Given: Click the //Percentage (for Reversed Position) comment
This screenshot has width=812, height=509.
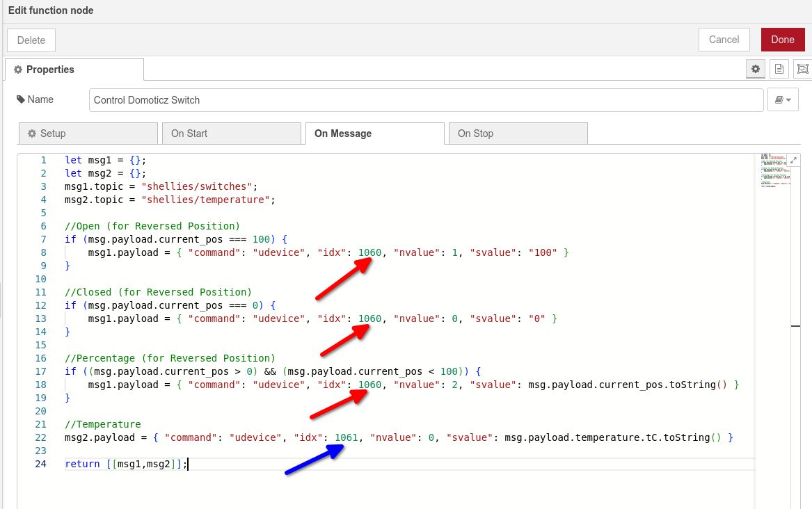Looking at the screenshot, I should [170, 359].
